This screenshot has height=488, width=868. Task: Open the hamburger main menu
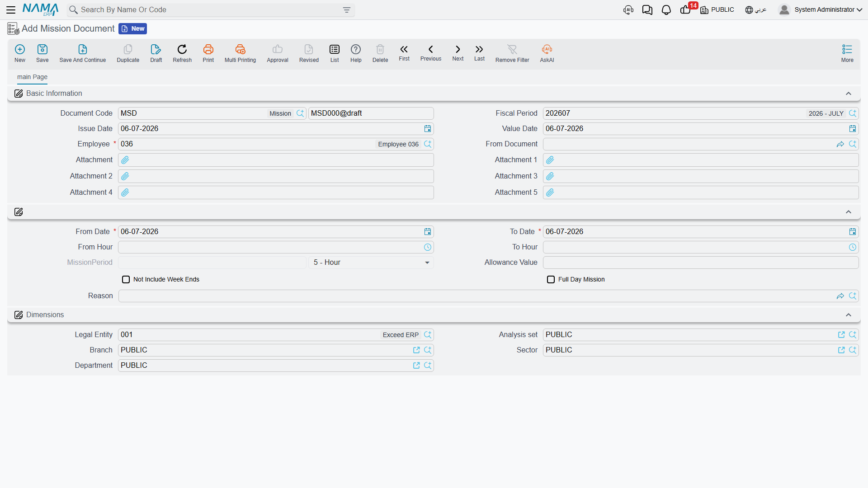[11, 9]
